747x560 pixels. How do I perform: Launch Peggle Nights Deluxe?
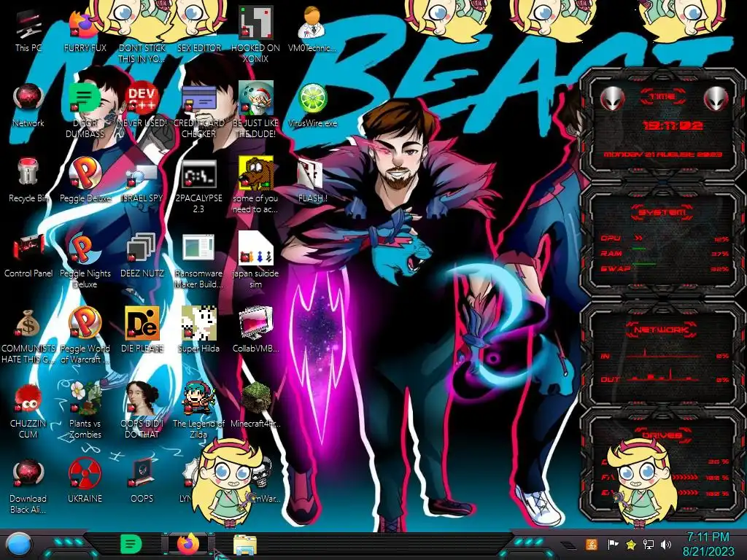[x=85, y=260]
